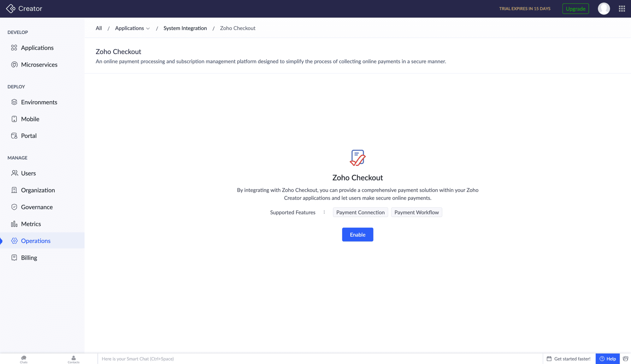Viewport: 631px width, 364px height.
Task: Click the Creator logo icon
Action: (x=10, y=9)
